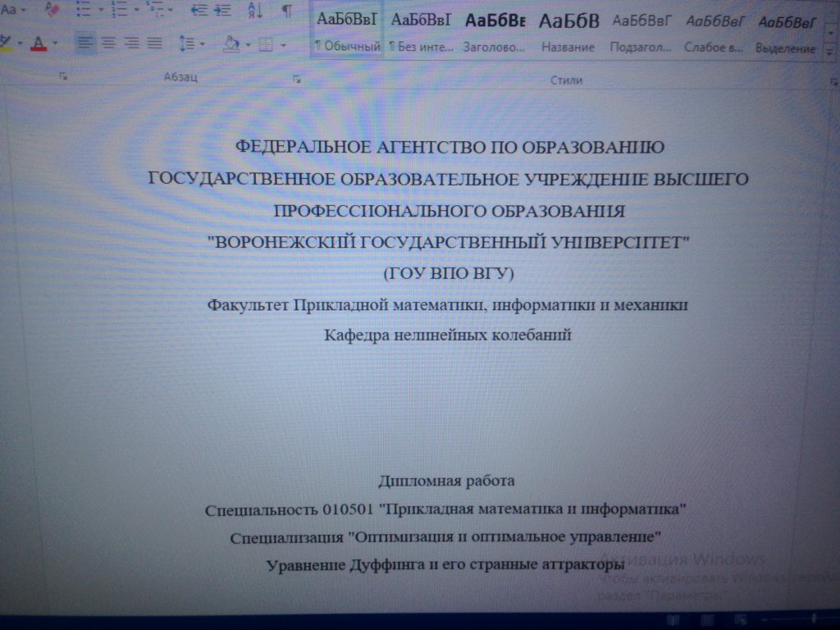Expand the shading dropdown arrow

tap(248, 45)
